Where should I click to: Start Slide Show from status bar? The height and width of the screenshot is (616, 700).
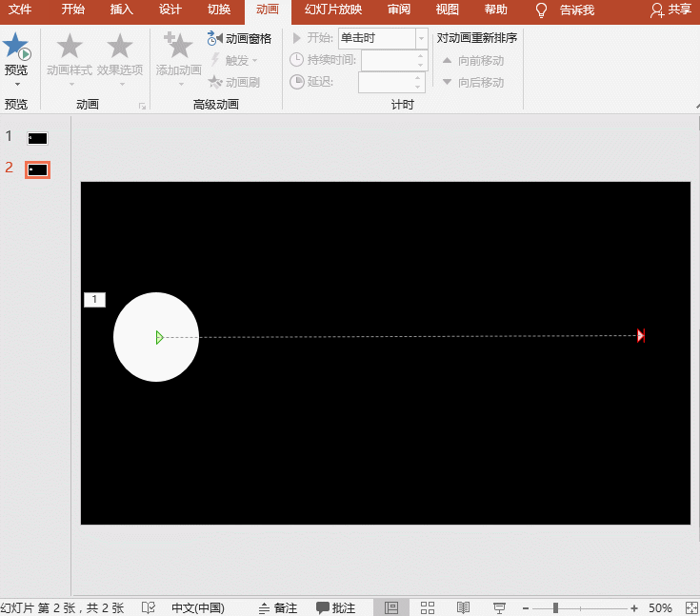pyautogui.click(x=499, y=608)
